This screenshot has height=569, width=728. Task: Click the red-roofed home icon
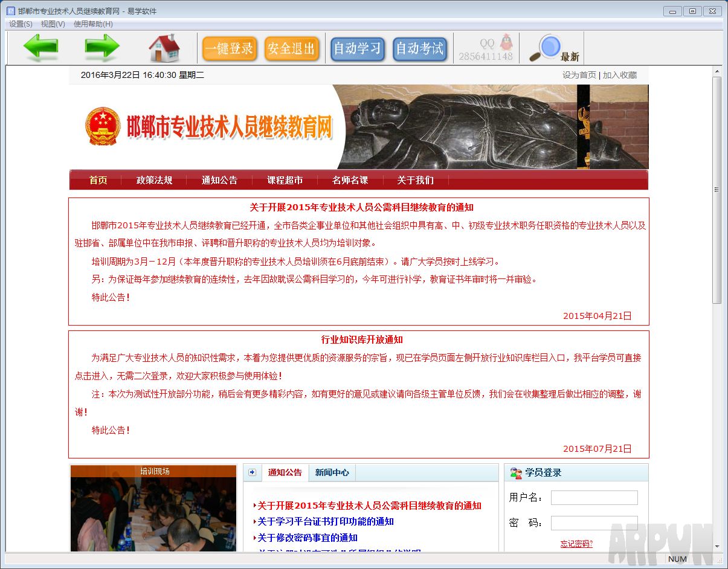pos(164,47)
